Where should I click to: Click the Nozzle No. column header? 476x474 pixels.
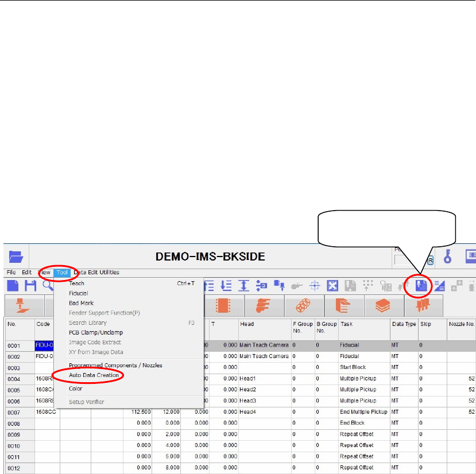[x=462, y=329]
